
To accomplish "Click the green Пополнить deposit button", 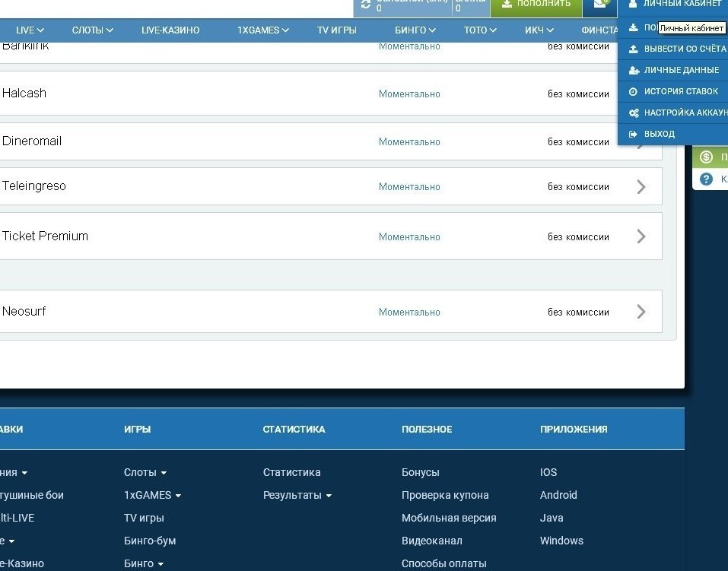I will tap(536, 7).
